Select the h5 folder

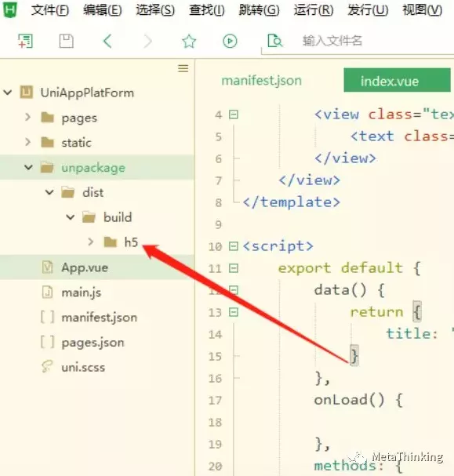pyautogui.click(x=131, y=242)
